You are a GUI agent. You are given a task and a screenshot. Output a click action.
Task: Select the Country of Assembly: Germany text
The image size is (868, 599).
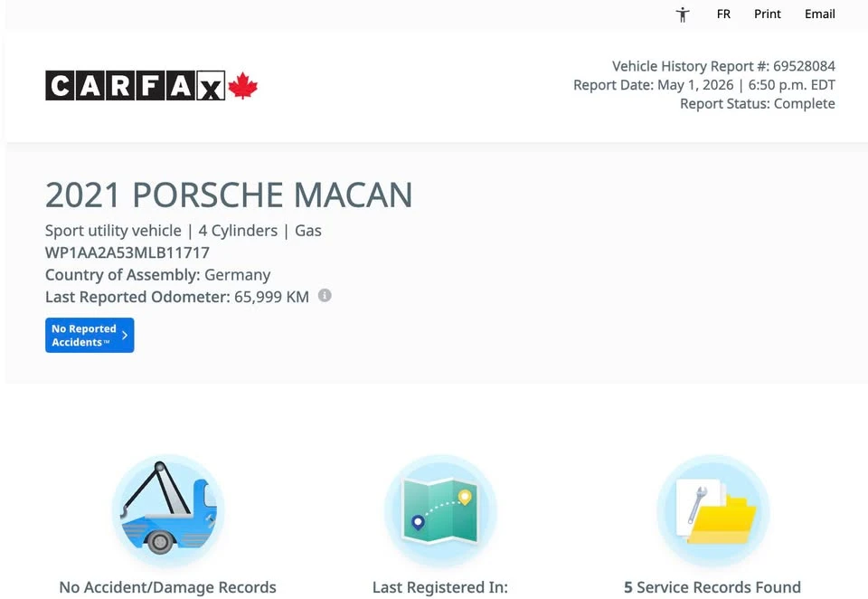[x=157, y=275]
